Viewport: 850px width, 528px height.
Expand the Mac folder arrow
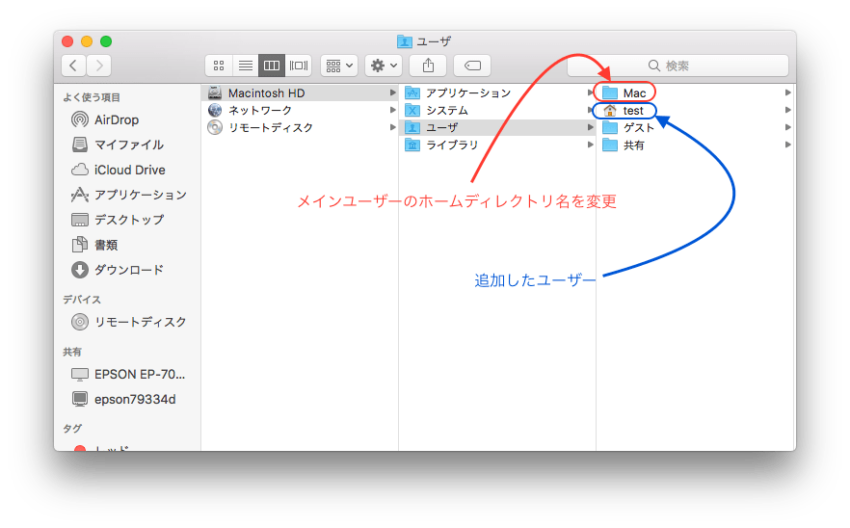tap(788, 93)
